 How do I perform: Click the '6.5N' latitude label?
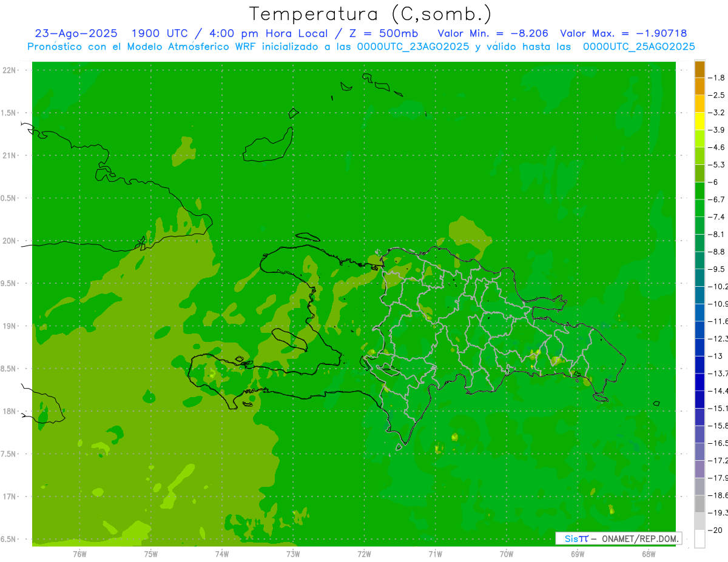pyautogui.click(x=8, y=540)
